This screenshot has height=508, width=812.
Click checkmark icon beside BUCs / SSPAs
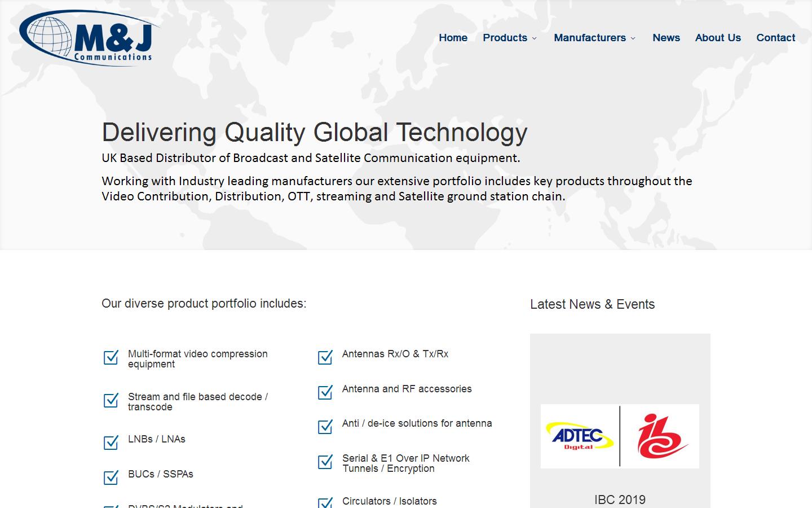click(111, 477)
